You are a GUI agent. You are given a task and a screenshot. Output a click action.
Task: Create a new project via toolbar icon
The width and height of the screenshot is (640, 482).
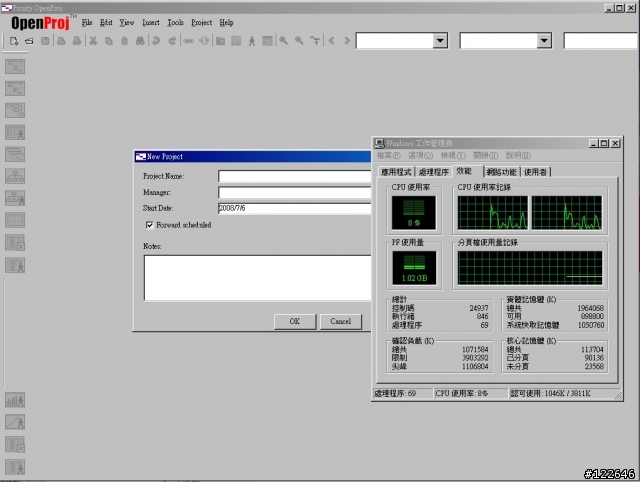(14, 41)
